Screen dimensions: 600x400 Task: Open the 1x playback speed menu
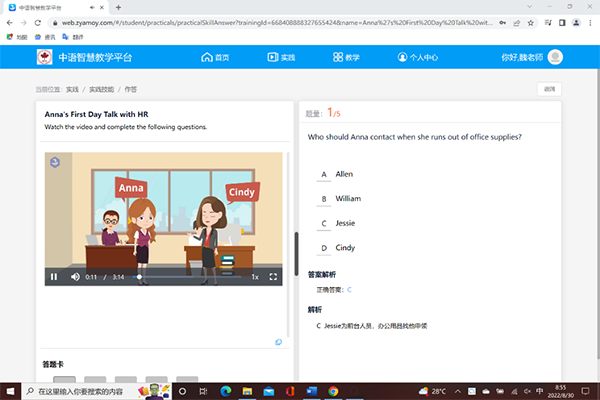254,277
